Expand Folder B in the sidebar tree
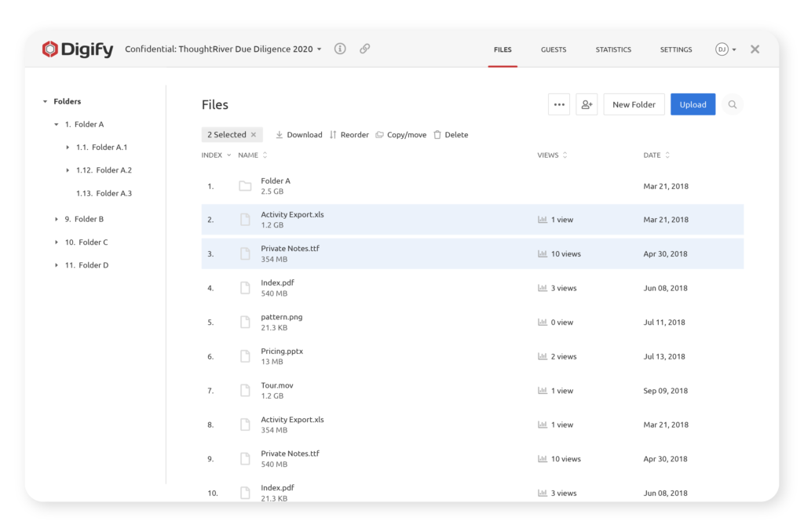This screenshot has height=532, width=804. tap(57, 220)
